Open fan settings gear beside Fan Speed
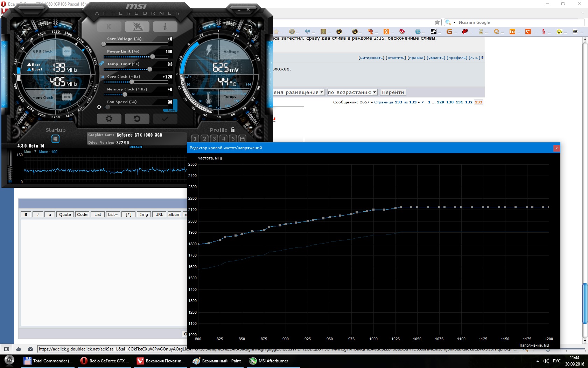Viewport: 588px width, 368px height. 99,107
